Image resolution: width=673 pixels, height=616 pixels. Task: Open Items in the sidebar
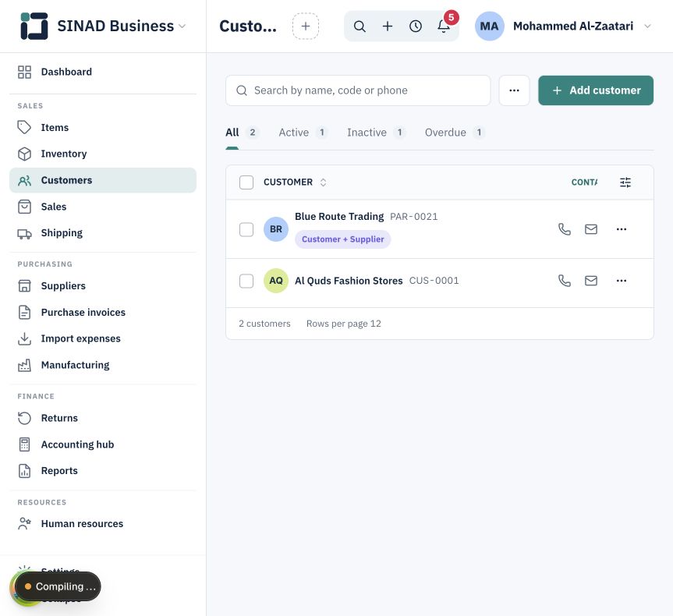tap(103, 128)
